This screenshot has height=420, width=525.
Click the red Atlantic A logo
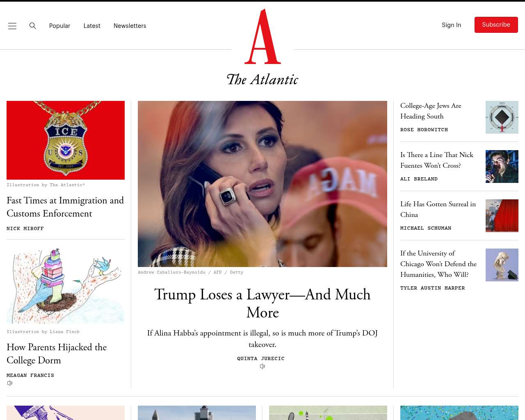pyautogui.click(x=262, y=37)
